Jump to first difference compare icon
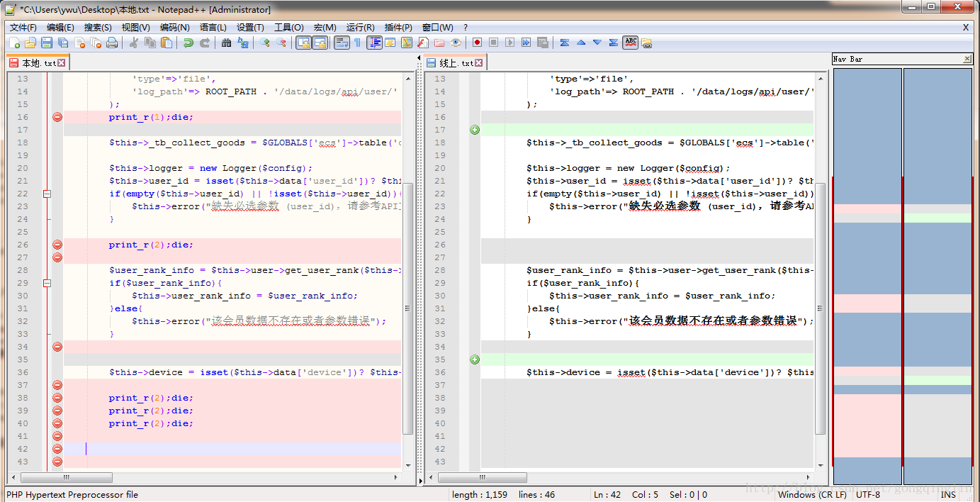The width and height of the screenshot is (980, 502). 565,43
